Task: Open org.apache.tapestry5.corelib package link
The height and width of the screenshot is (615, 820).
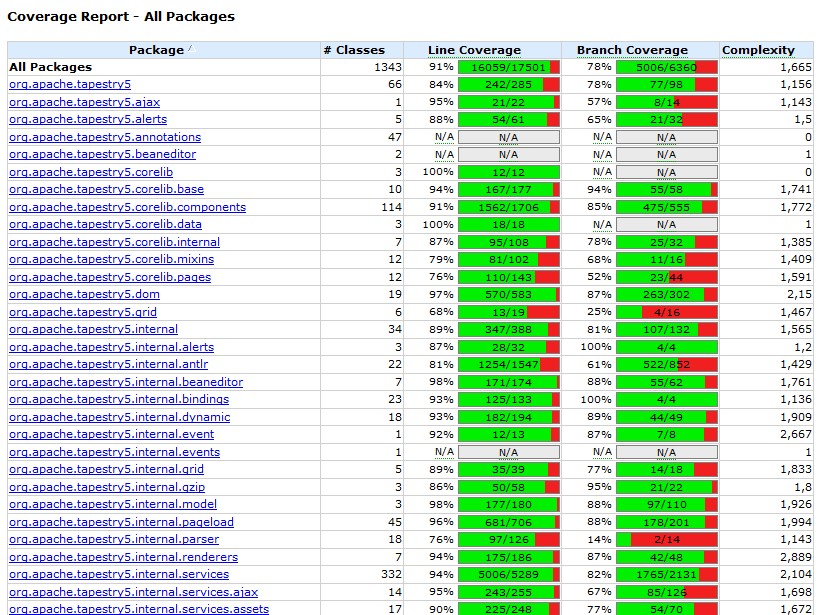Action: click(90, 172)
